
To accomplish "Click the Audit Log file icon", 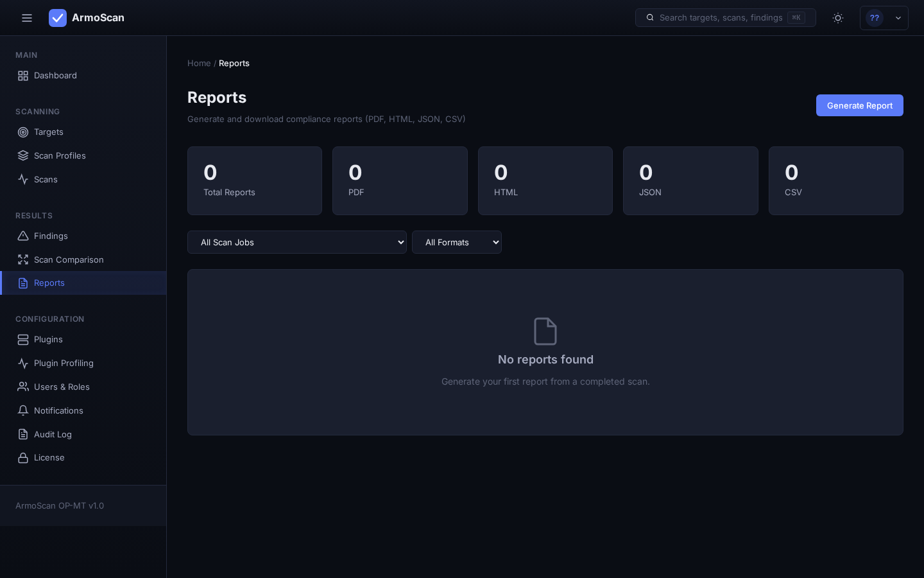I will [23, 435].
